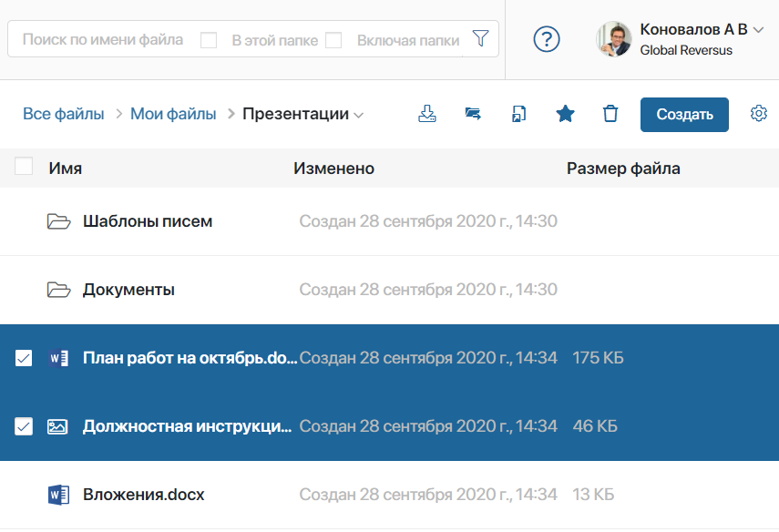
Task: Move selected files with the move folder icon
Action: click(x=473, y=114)
